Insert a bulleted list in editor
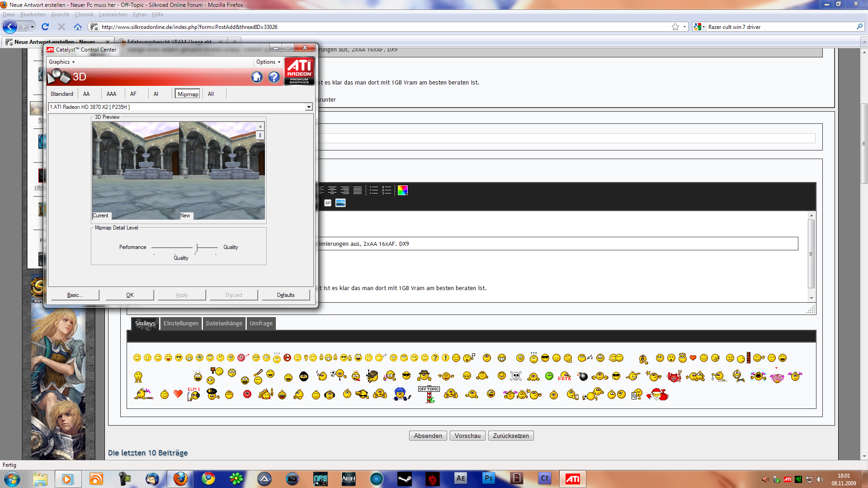 (x=374, y=190)
